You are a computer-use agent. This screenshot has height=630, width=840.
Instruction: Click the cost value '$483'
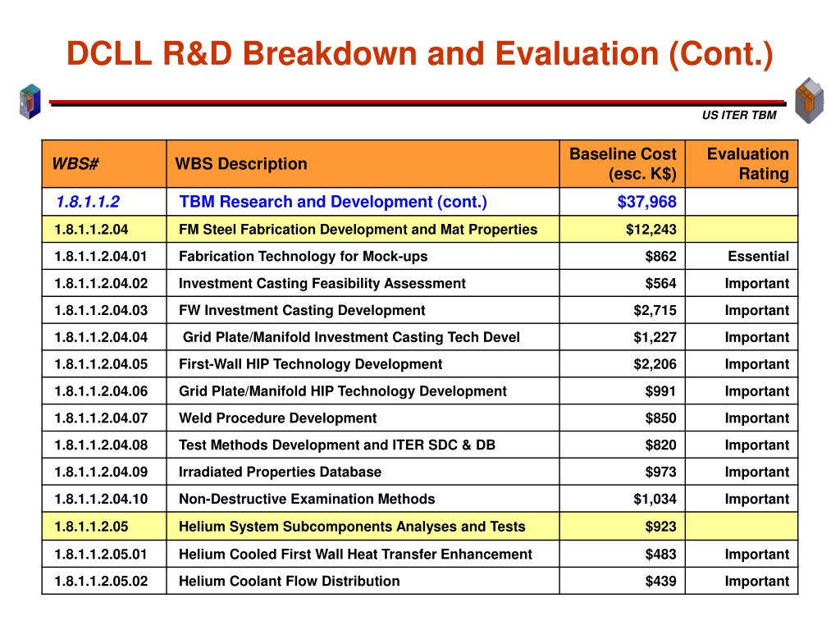click(660, 555)
